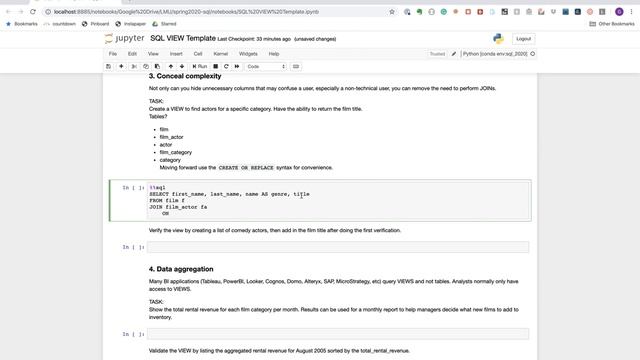Click the kernel idle circle indicator
Image resolution: width=640 pixels, height=360 pixels.
(533, 54)
